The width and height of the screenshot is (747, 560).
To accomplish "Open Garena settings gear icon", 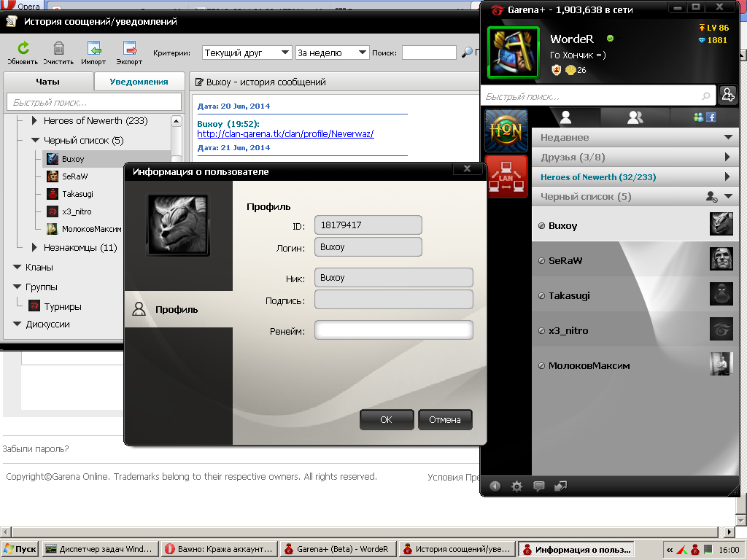I will pyautogui.click(x=517, y=486).
